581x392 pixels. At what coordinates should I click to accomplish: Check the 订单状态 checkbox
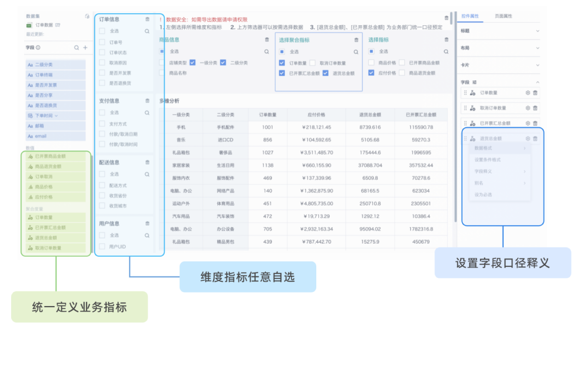tap(102, 53)
